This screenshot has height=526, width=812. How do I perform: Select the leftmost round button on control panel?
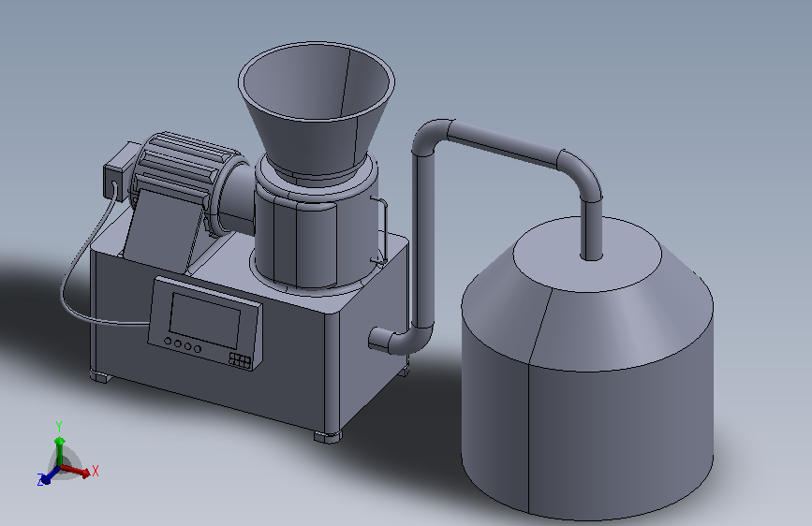[x=169, y=342]
